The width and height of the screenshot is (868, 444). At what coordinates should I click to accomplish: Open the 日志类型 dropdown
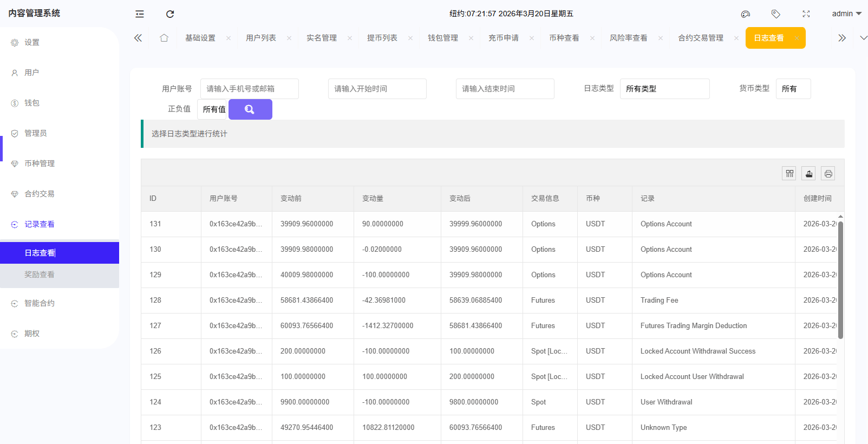[664, 89]
